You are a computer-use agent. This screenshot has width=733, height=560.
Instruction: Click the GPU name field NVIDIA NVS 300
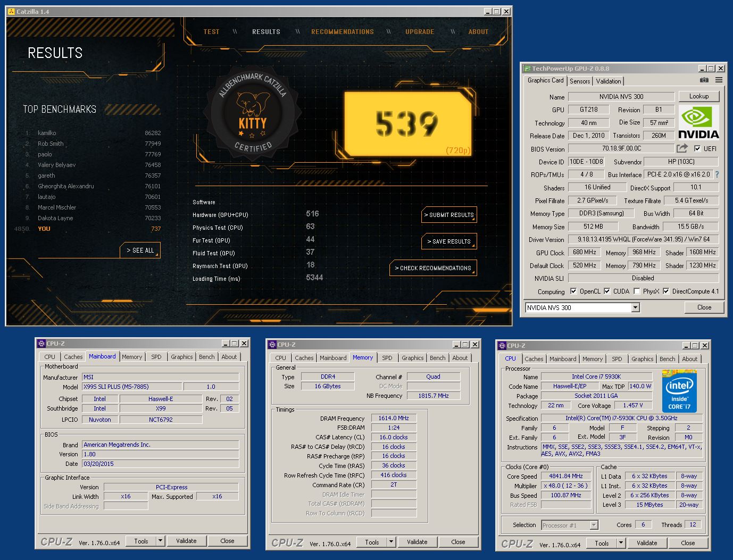(621, 97)
